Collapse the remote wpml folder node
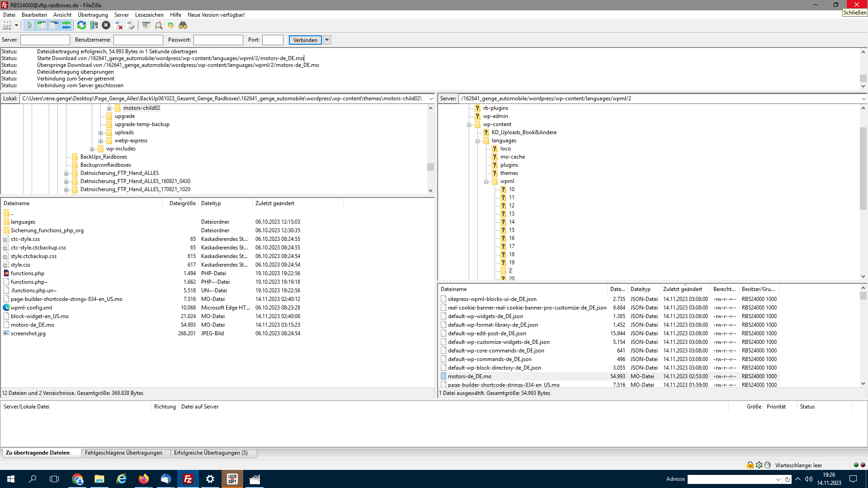 point(486,182)
